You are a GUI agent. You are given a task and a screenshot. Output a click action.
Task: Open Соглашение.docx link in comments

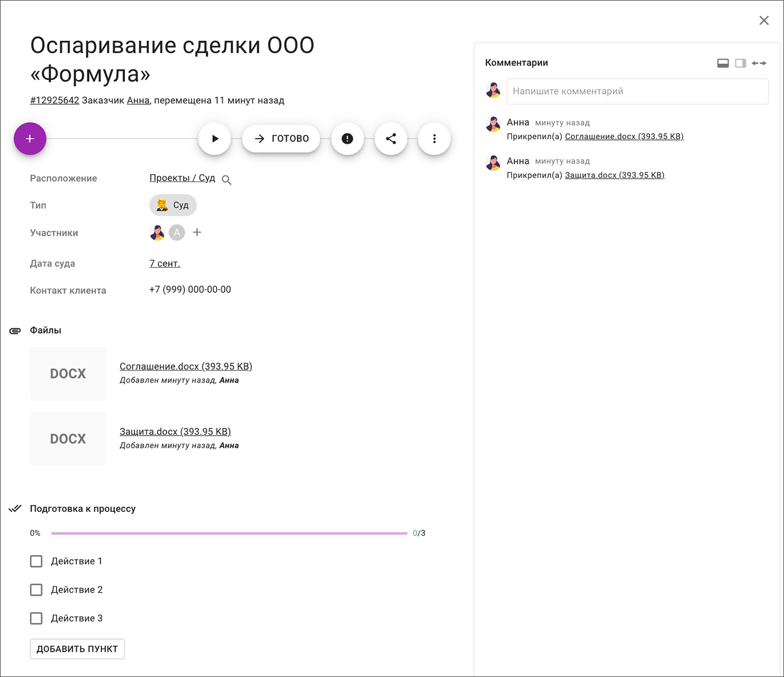pos(624,137)
